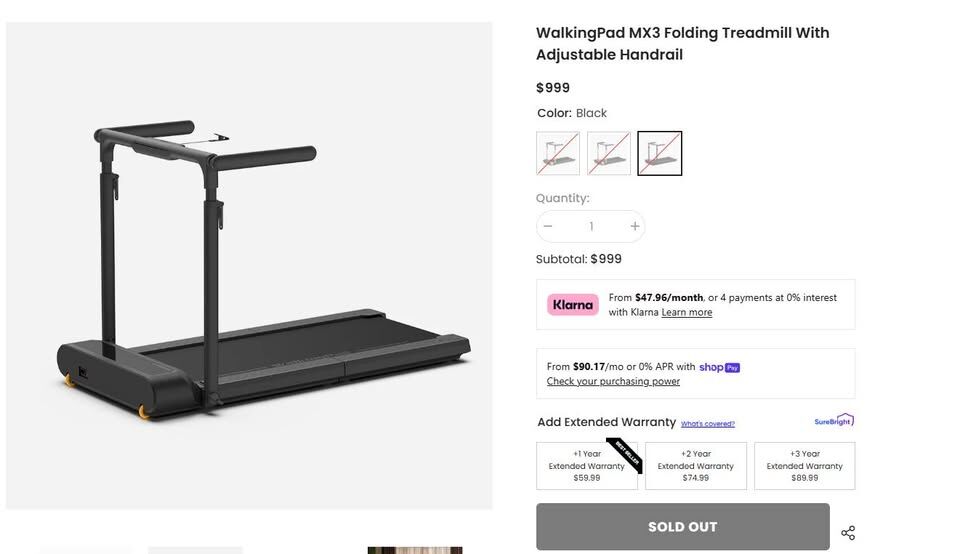Choose the +2 Year Extended Warranty option
The height and width of the screenshot is (554, 960).
(696, 466)
